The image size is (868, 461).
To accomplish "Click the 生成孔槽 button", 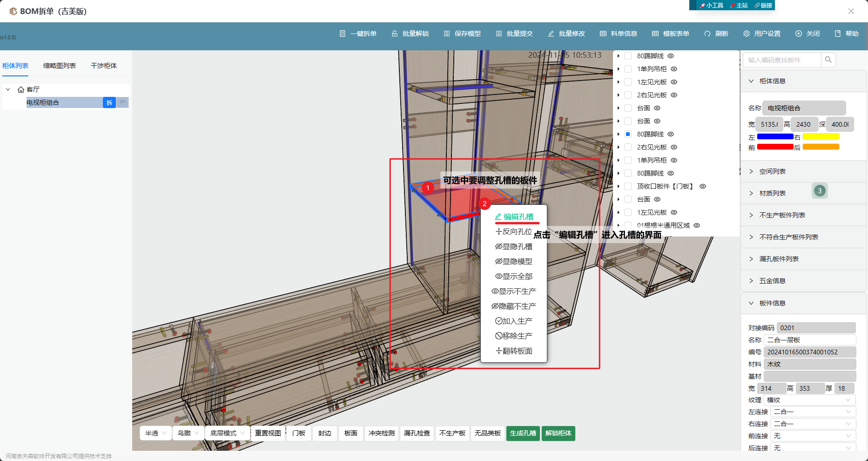I will (x=523, y=433).
